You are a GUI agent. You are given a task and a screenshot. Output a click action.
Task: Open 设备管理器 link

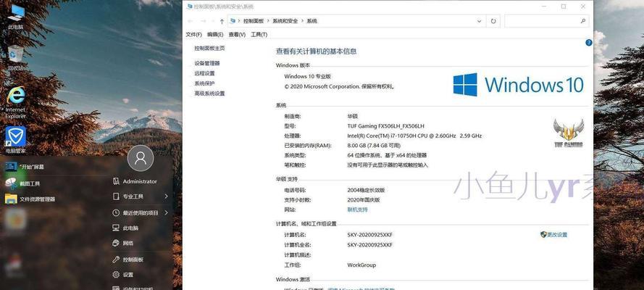click(207, 63)
